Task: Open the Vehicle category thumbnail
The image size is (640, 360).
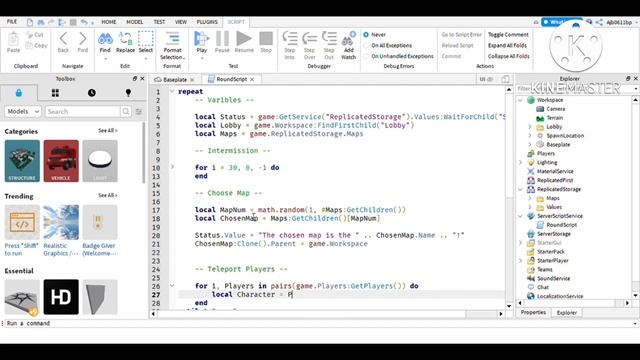Action: (61, 161)
